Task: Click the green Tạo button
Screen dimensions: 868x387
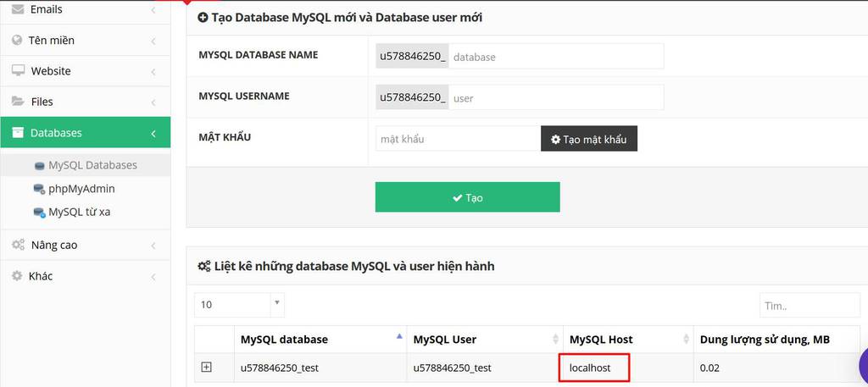Action: [467, 197]
